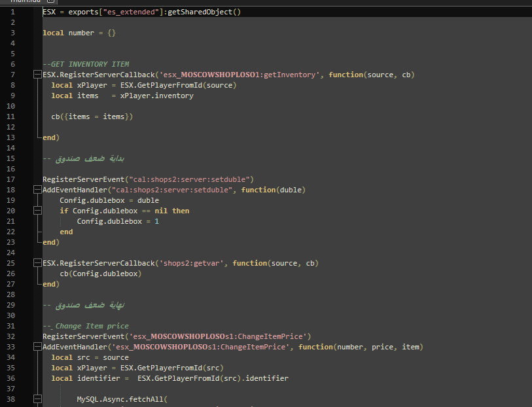Click the MySQL.Async.fetchAll call
532x407 pixels.
point(121,398)
